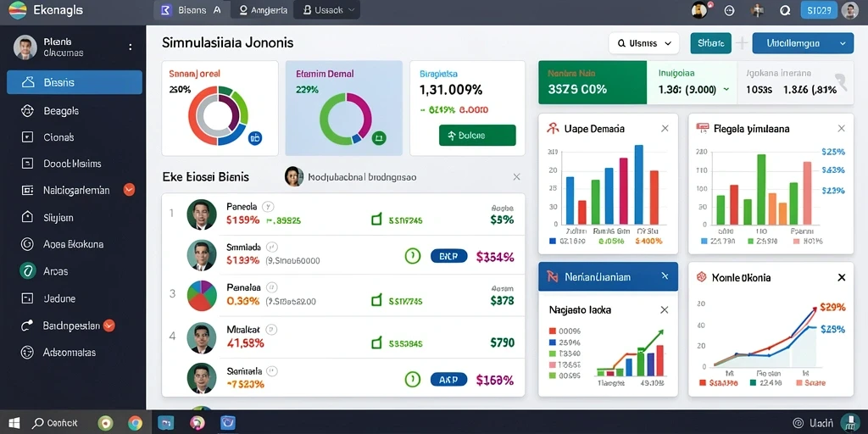This screenshot has height=434, width=868.
Task: Open Siyjem from the sidebar
Action: coord(75,218)
